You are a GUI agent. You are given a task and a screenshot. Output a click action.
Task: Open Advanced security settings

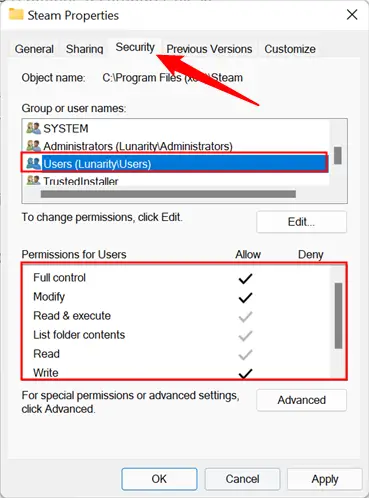click(x=301, y=400)
